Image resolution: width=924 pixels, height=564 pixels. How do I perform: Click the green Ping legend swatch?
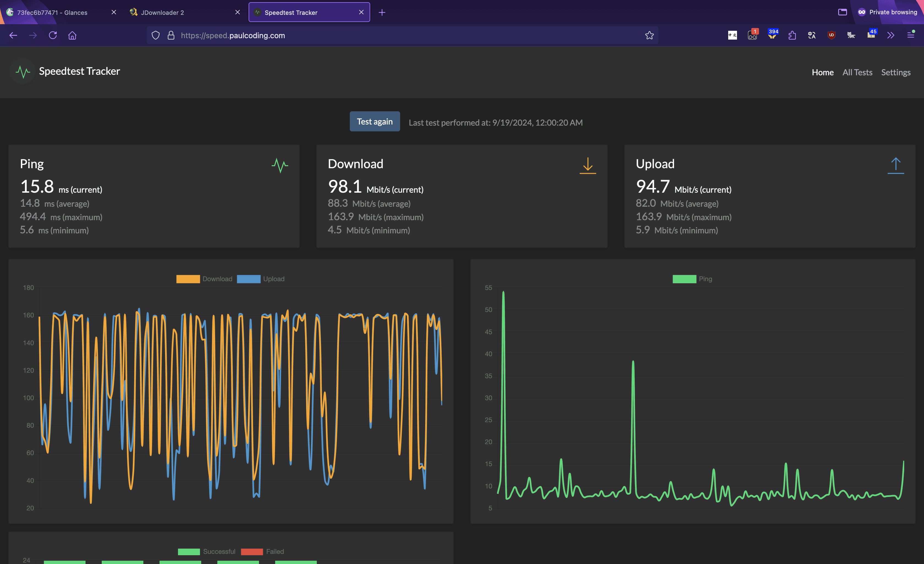[x=684, y=279]
